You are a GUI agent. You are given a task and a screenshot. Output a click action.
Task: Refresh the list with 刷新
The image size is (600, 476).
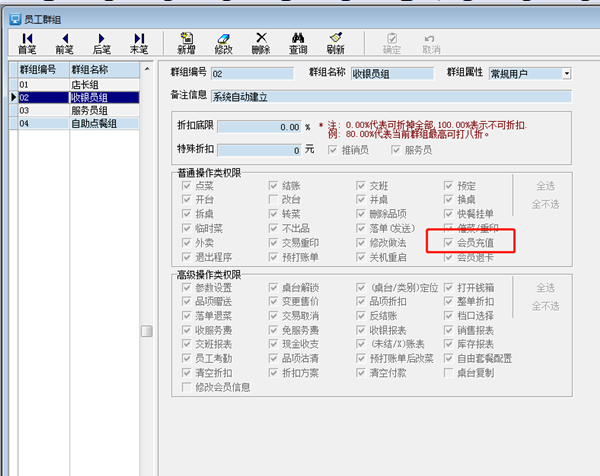pyautogui.click(x=335, y=42)
